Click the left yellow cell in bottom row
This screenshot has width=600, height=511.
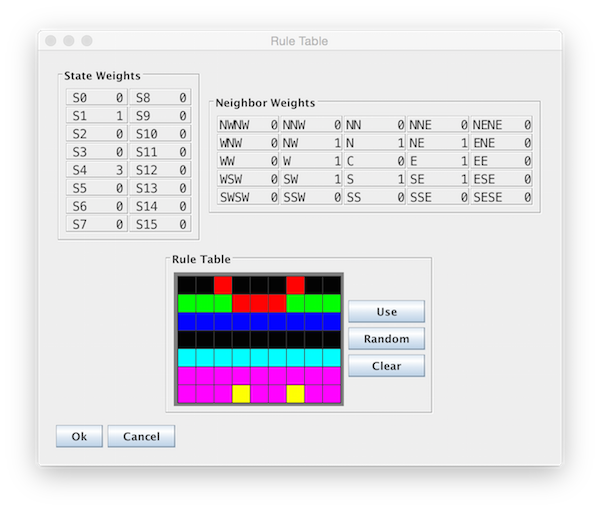pos(241,394)
